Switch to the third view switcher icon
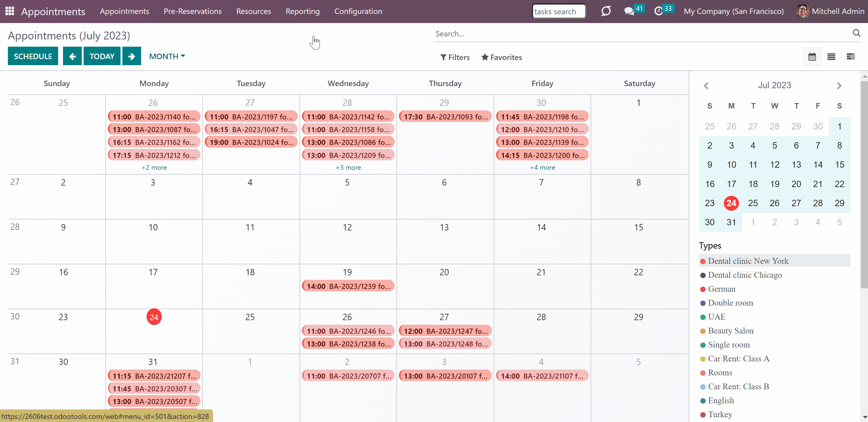 point(850,56)
